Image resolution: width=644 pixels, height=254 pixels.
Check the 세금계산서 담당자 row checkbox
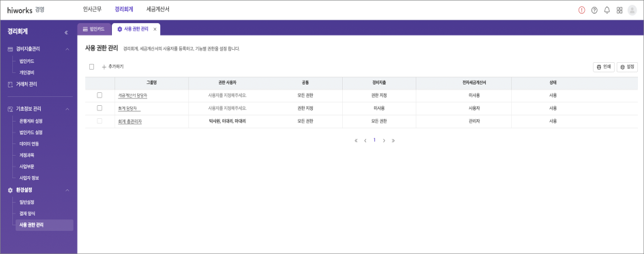99,95
